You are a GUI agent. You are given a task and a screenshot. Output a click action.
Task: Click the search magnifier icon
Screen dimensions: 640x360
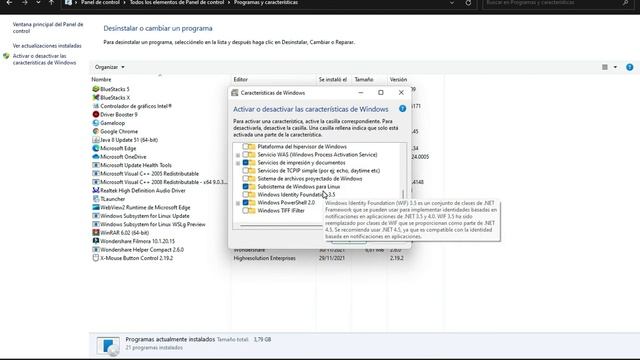pos(626,3)
